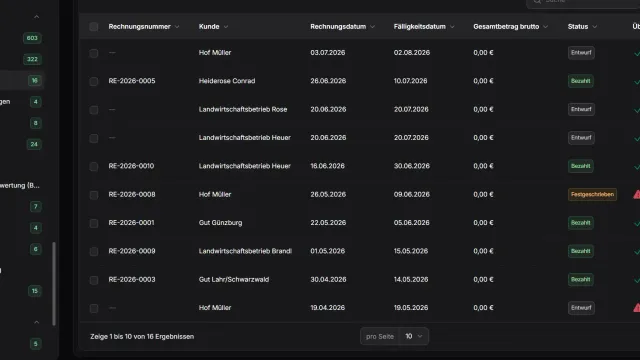Open sidebar item with badge 24
Viewport: 640px width, 360px height.
(x=34, y=144)
